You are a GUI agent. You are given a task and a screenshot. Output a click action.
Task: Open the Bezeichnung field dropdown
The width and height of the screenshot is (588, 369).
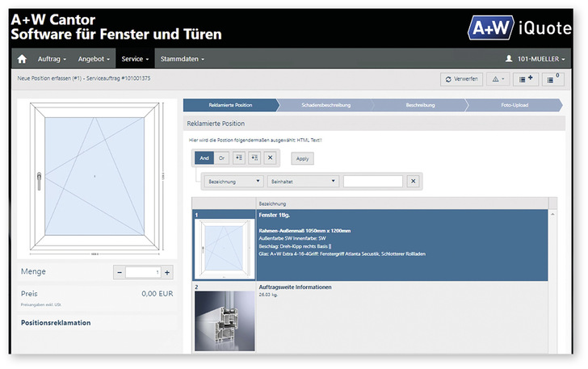233,182
